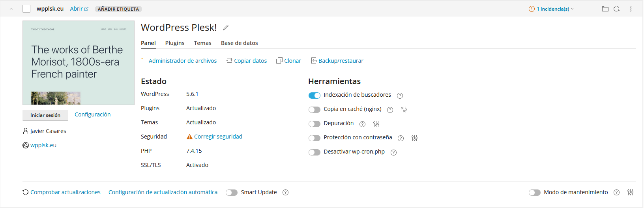Click the Plugins Actualizado status
The width and height of the screenshot is (644, 208).
(201, 108)
